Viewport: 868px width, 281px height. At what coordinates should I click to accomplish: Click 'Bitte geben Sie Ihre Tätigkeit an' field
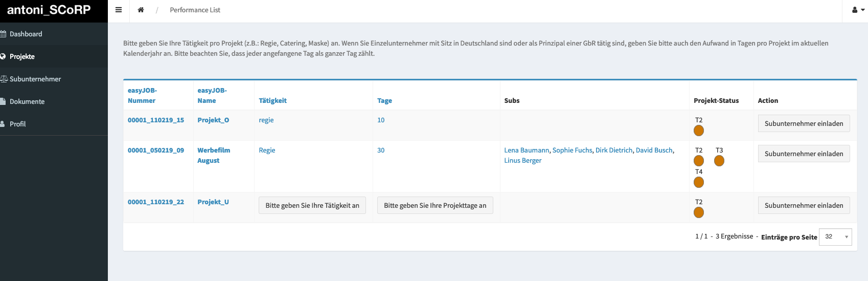click(312, 205)
